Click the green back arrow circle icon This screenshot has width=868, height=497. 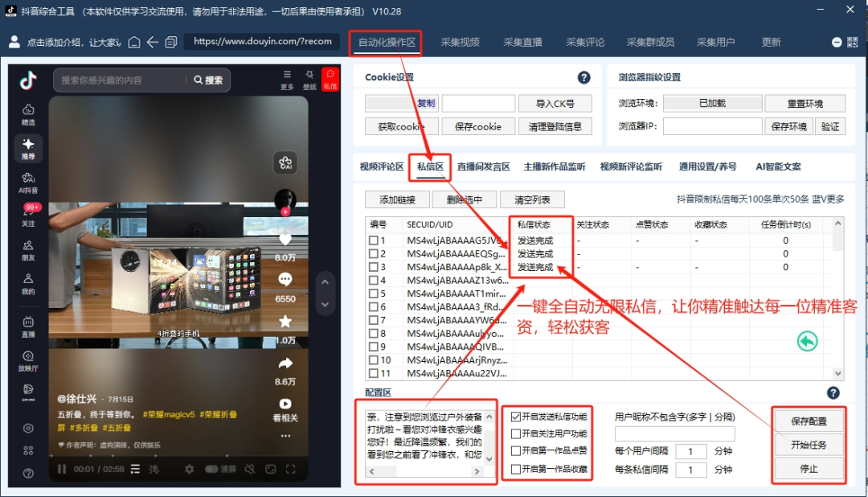coord(807,341)
